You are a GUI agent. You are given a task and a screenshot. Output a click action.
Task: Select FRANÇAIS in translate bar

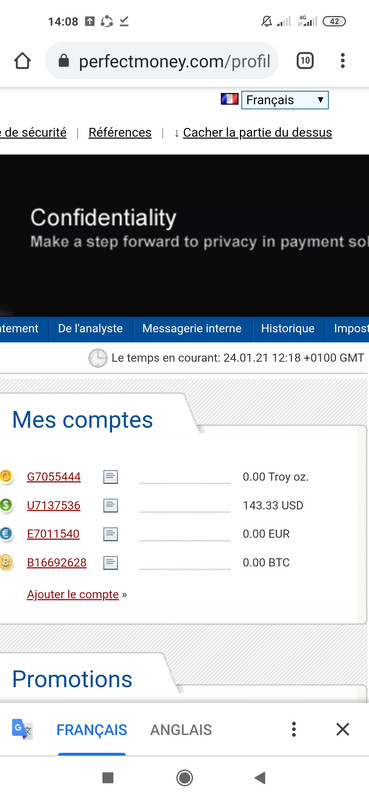[x=92, y=730]
